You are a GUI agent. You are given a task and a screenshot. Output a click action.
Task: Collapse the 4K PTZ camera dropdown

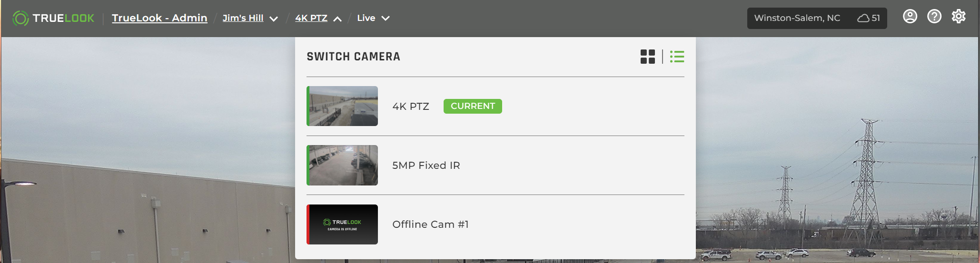(337, 19)
